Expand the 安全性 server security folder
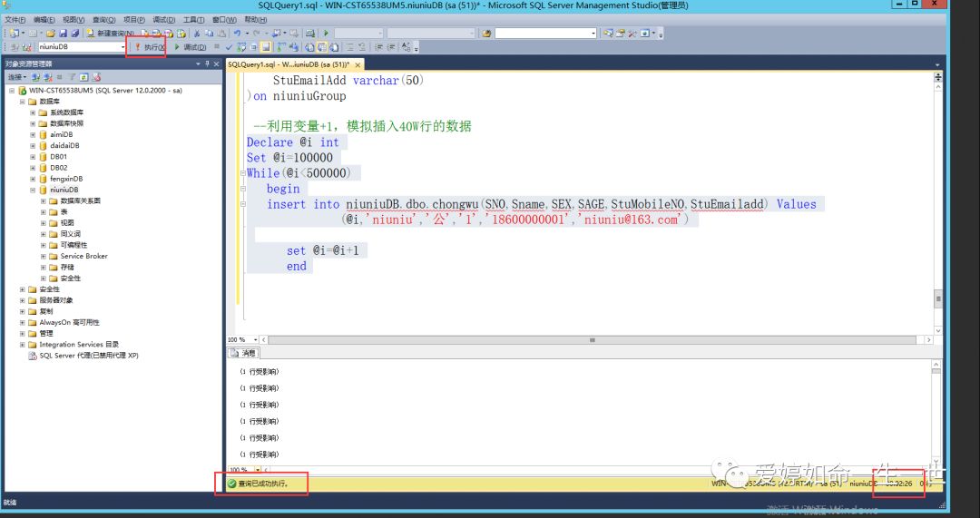This screenshot has height=518, width=980. (x=23, y=289)
